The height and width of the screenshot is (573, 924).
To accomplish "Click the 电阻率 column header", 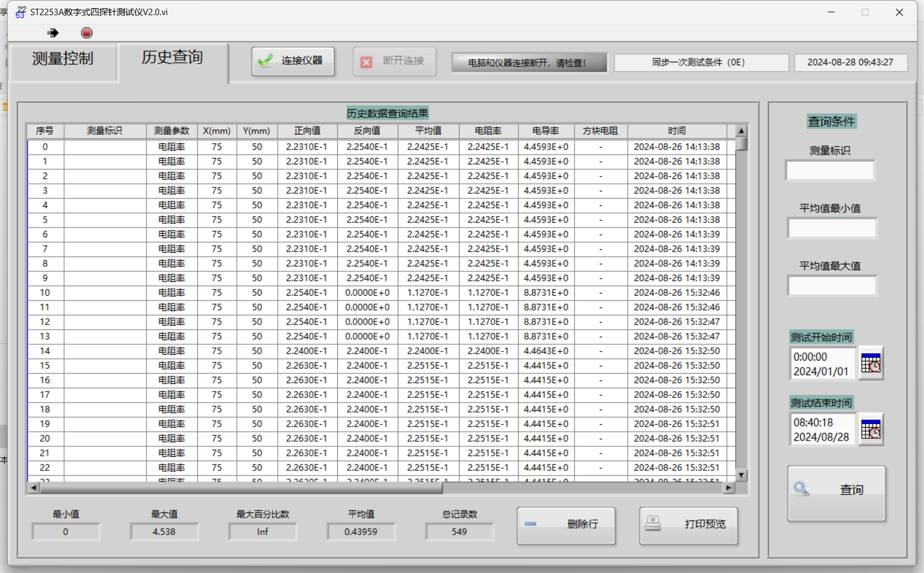I will [x=488, y=131].
